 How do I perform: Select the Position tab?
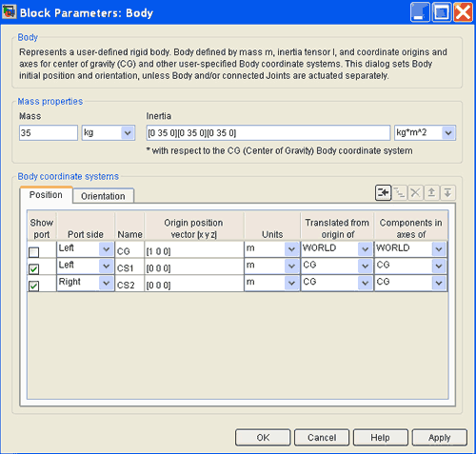tap(46, 195)
